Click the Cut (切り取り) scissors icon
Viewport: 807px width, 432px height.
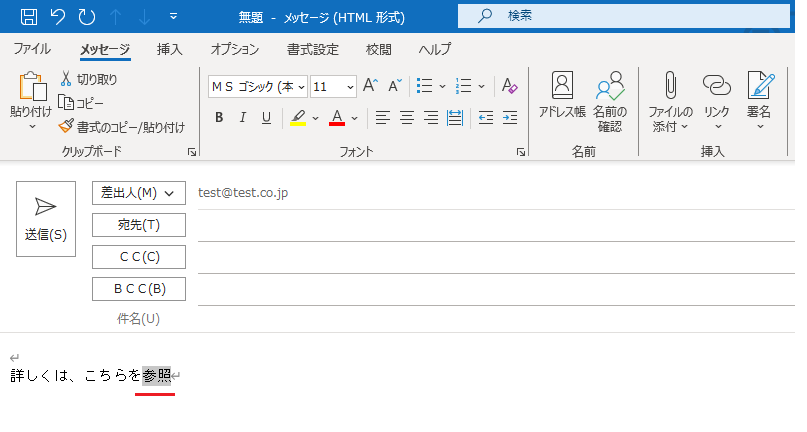[66, 79]
